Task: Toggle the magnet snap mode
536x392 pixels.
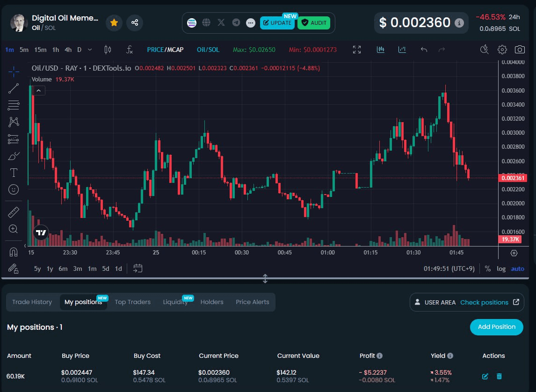Action: pyautogui.click(x=14, y=252)
